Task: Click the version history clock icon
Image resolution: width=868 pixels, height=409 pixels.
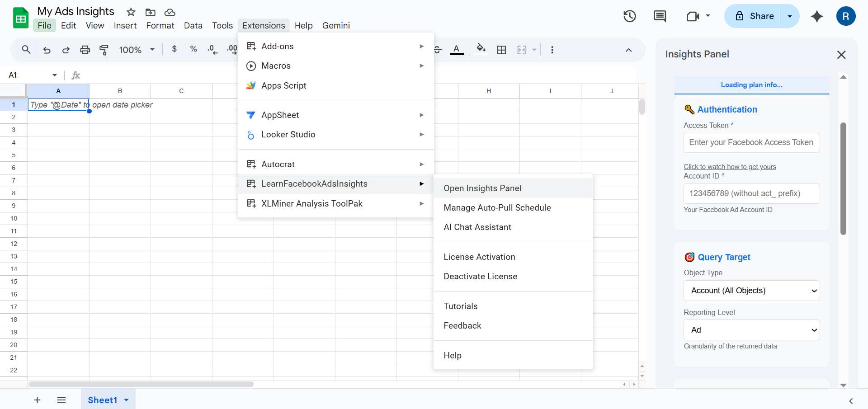Action: tap(629, 16)
